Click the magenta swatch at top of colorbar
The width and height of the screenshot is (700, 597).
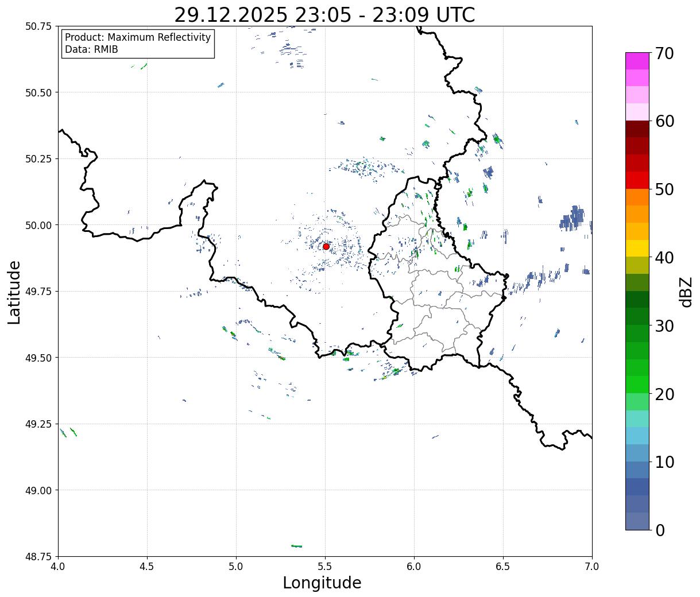click(637, 61)
